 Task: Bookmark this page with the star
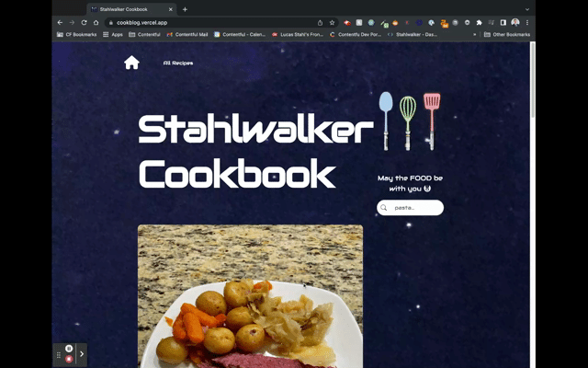pos(332,22)
